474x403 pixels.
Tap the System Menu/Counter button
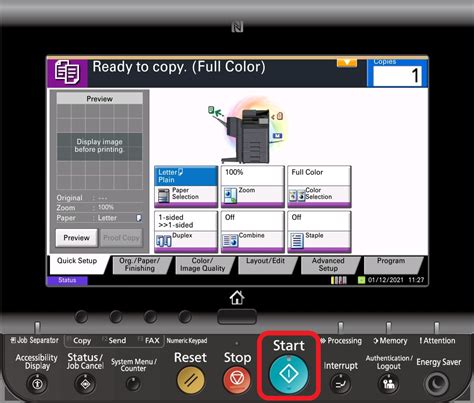(133, 384)
